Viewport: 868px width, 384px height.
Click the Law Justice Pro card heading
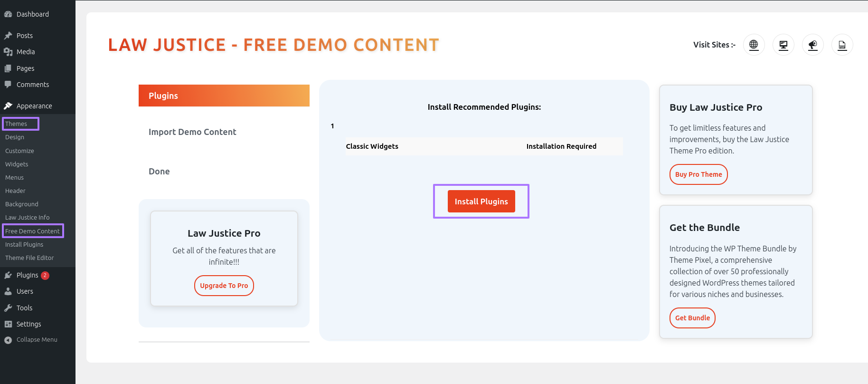[x=224, y=233]
